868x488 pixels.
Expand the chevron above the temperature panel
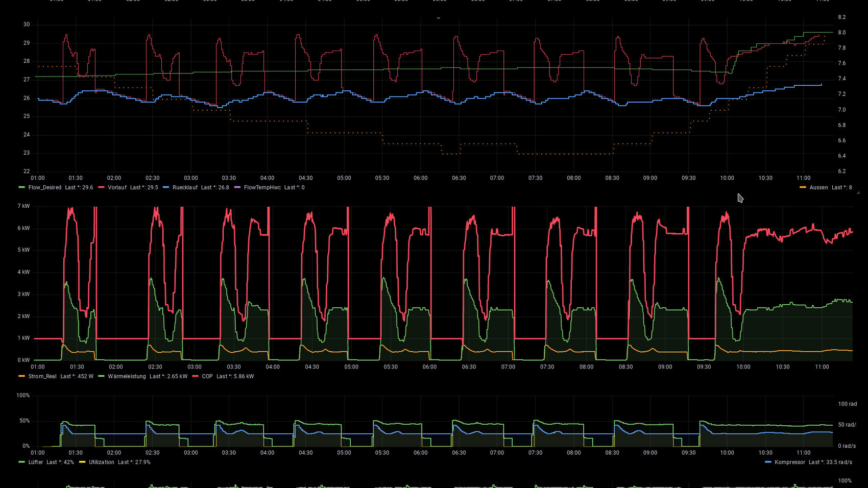[438, 18]
